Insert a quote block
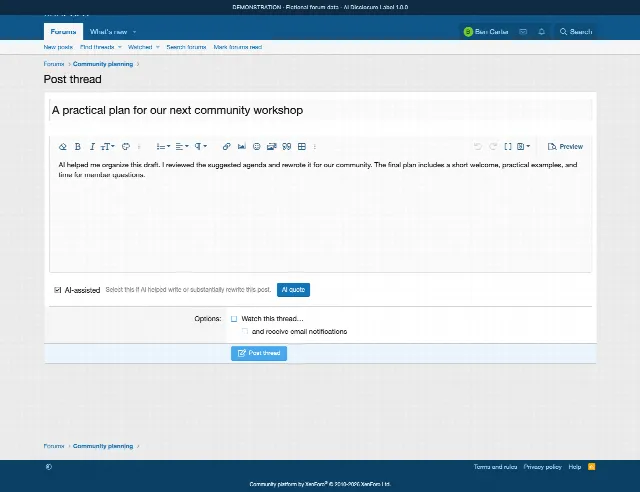The height and width of the screenshot is (492, 640). (287, 147)
